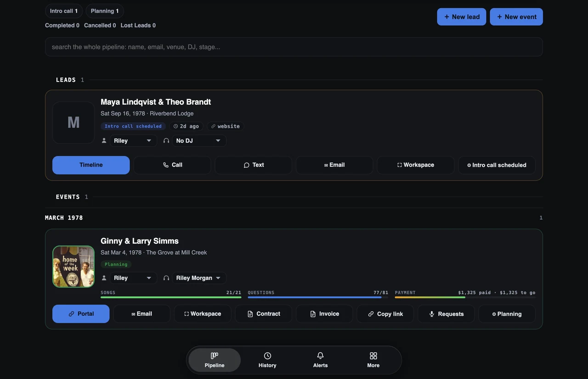Screen dimensions: 588x379
Task: Open the Simms event Invoice
Action: 324,314
